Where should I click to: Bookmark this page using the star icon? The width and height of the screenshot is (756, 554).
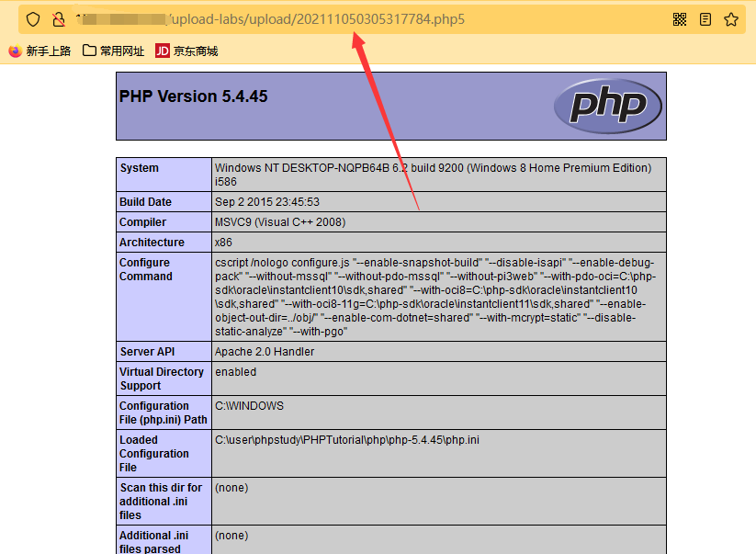pos(729,18)
